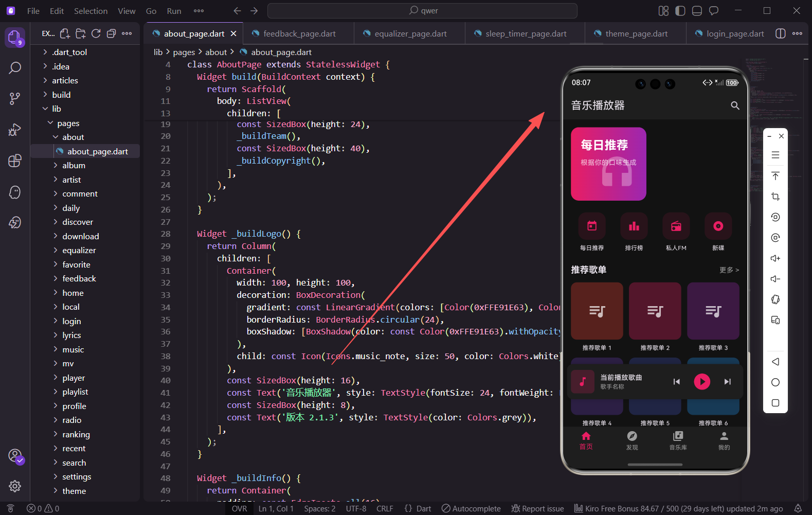
Task: Collapse all folders in explorer
Action: tap(111, 33)
